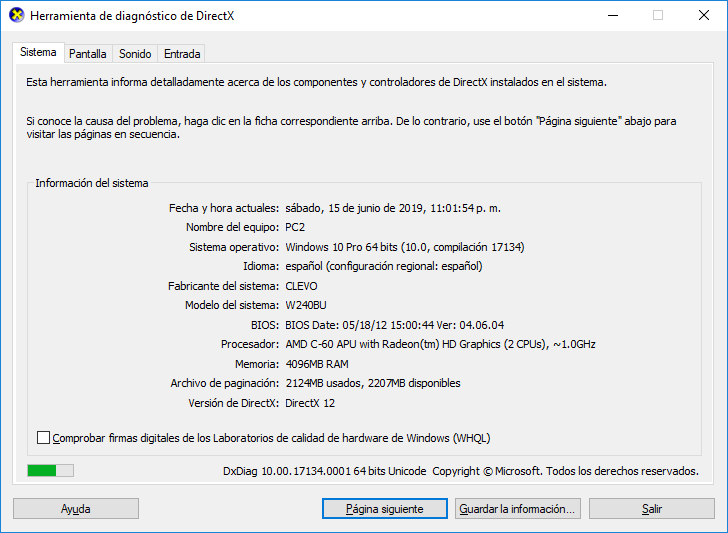The height and width of the screenshot is (533, 728).
Task: Click the Copyright Microsoft text
Action: pyautogui.click(x=566, y=471)
